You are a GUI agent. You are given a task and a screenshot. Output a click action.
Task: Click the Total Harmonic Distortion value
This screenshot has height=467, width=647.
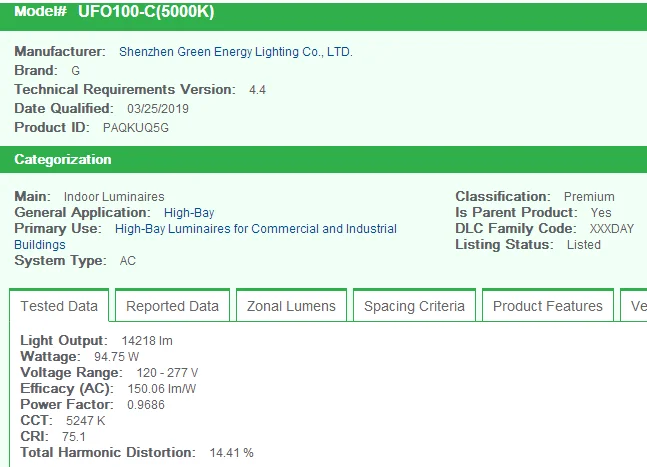pos(231,453)
